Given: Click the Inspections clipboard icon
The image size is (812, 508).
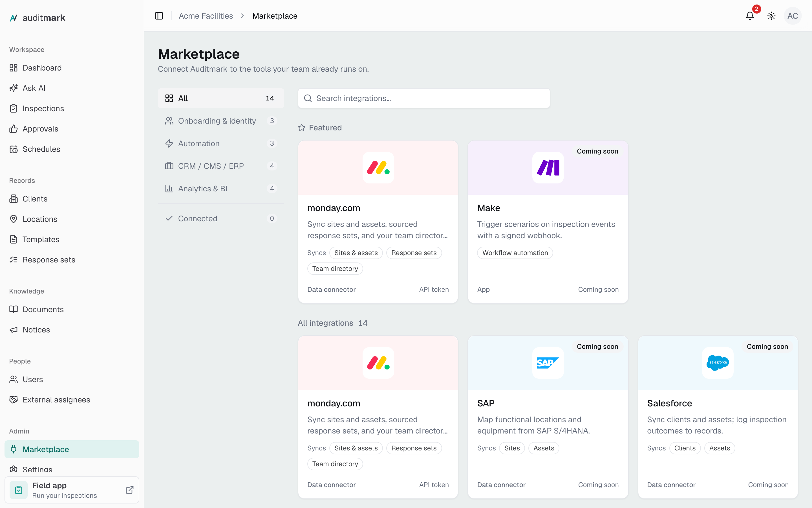Looking at the screenshot, I should (x=14, y=109).
